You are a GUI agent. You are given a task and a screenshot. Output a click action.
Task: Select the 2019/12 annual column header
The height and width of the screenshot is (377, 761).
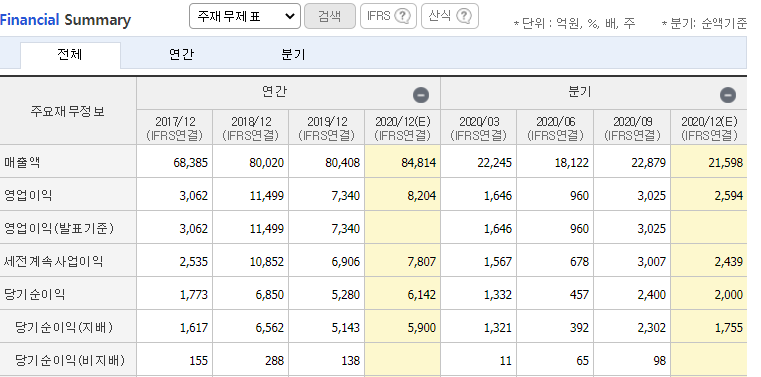[327, 127]
